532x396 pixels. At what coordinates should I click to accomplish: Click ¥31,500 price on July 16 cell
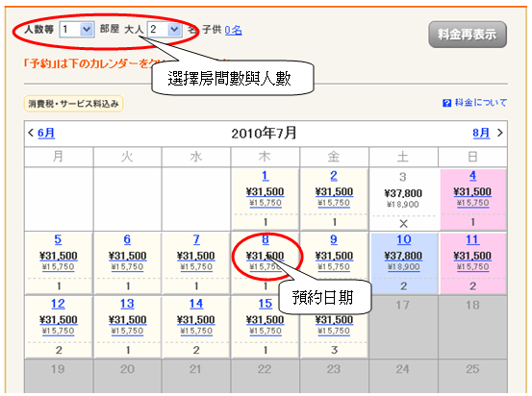click(x=334, y=320)
